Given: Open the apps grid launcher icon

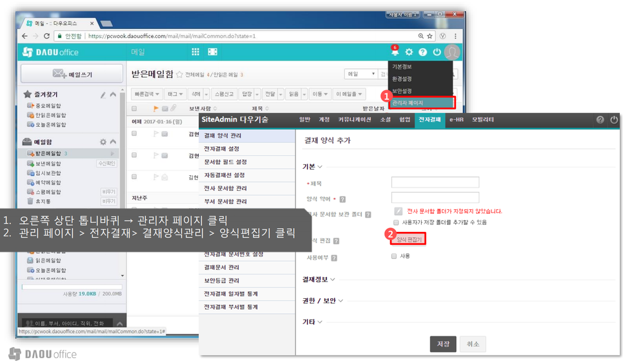Looking at the screenshot, I should 195,52.
